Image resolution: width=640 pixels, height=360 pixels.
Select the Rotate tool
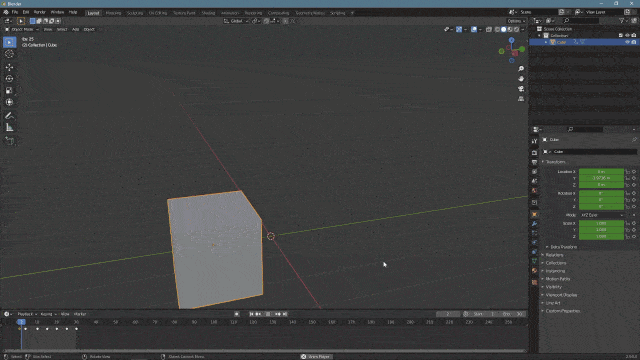tap(9, 79)
